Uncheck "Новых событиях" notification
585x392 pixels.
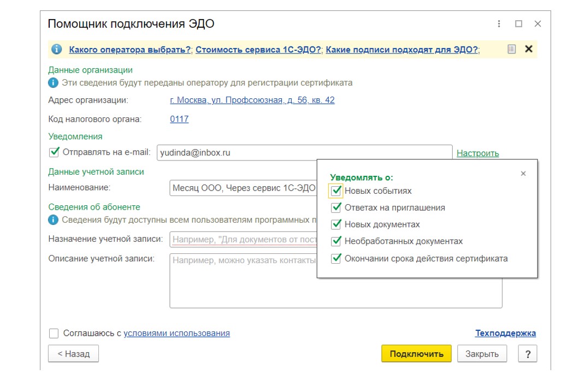(336, 191)
